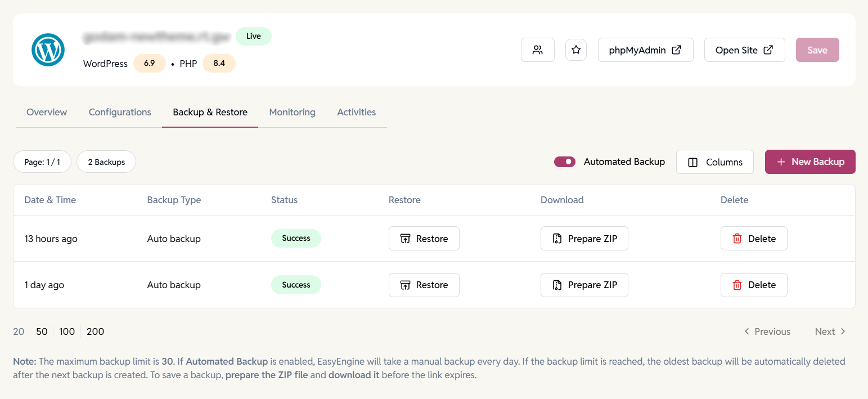The height and width of the screenshot is (399, 868).
Task: Click the trash icon on the 1 day ago backup
Action: click(x=737, y=285)
